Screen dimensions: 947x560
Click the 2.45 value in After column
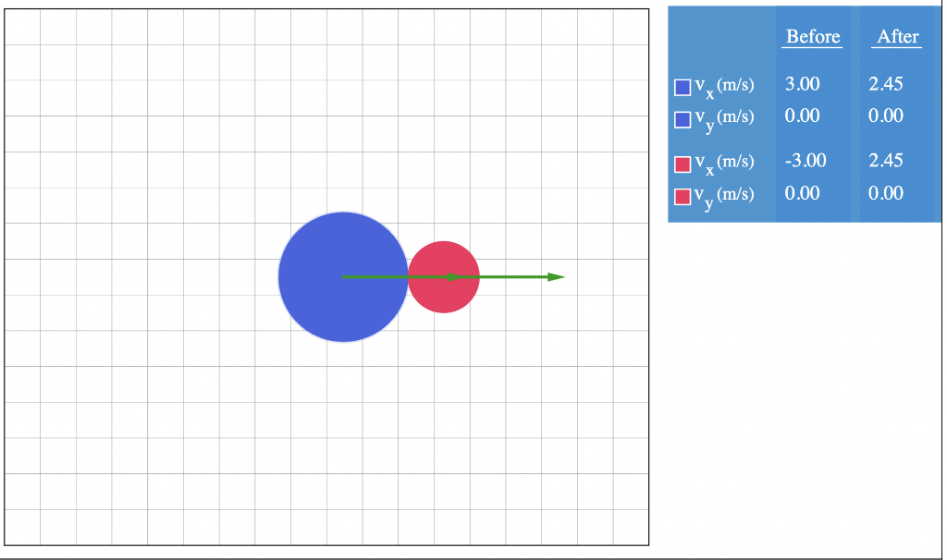[x=884, y=84]
